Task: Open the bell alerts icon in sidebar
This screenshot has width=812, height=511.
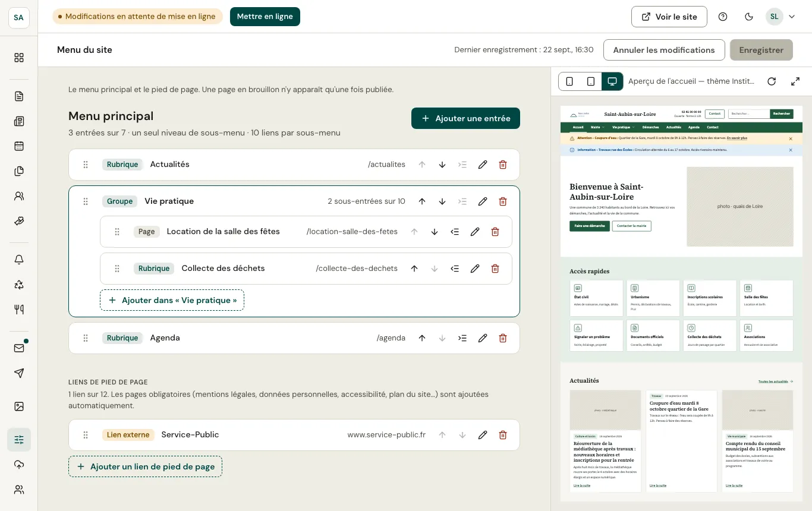Action: [19, 260]
